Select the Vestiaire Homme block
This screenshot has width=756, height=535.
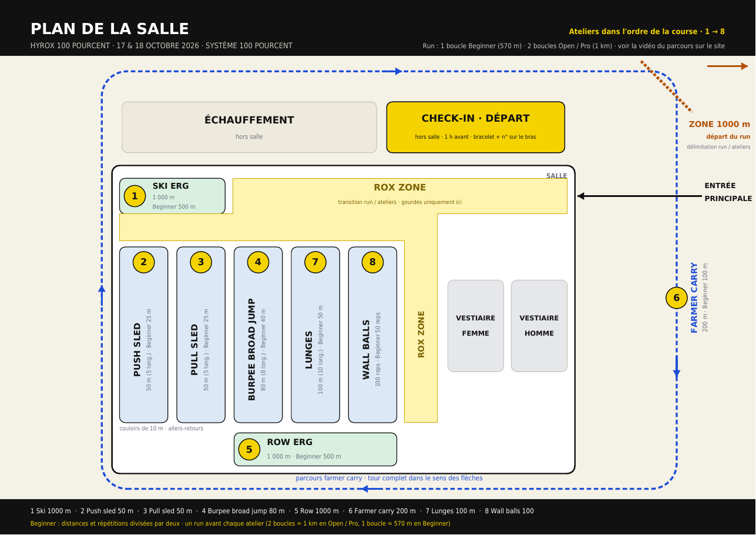(x=539, y=326)
